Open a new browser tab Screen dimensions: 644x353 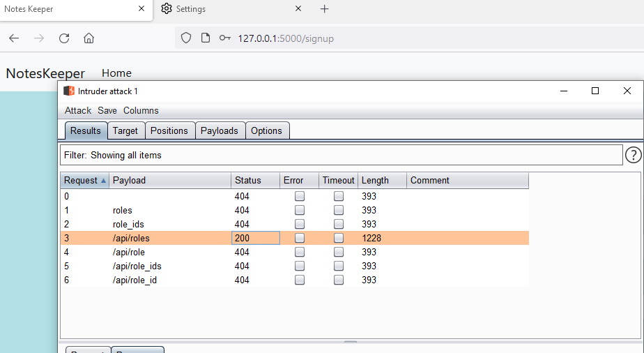[x=325, y=8]
